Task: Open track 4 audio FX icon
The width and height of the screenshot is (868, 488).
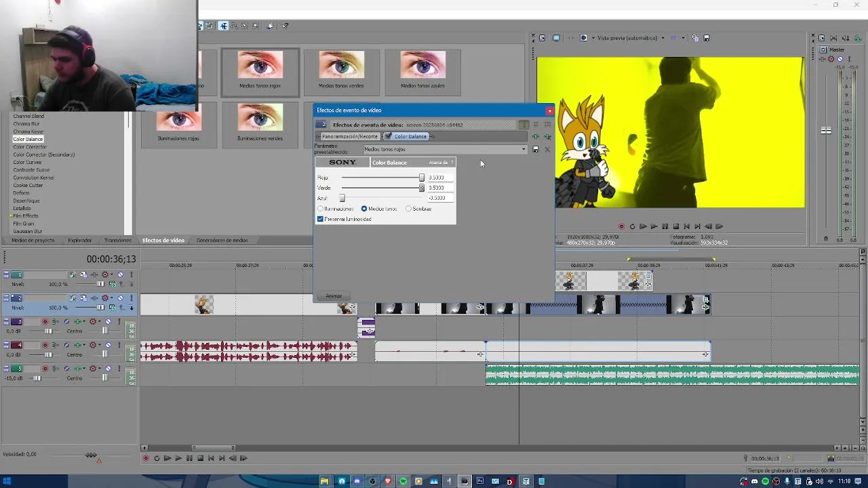Action: (77, 345)
